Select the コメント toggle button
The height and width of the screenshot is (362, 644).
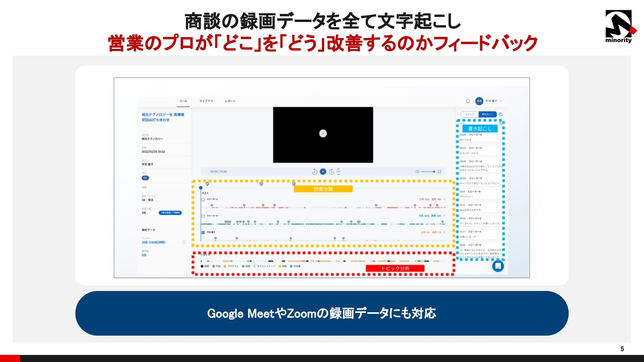click(469, 114)
